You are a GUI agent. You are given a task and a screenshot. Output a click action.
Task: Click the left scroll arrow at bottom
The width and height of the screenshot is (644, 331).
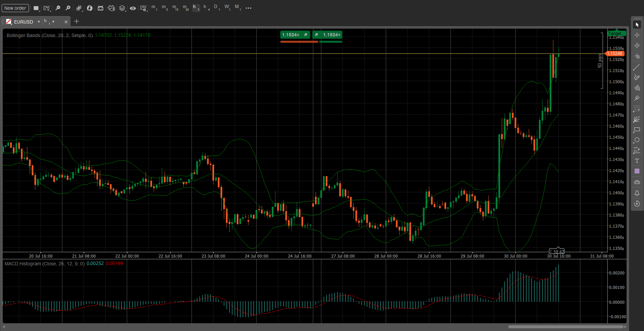4,327
